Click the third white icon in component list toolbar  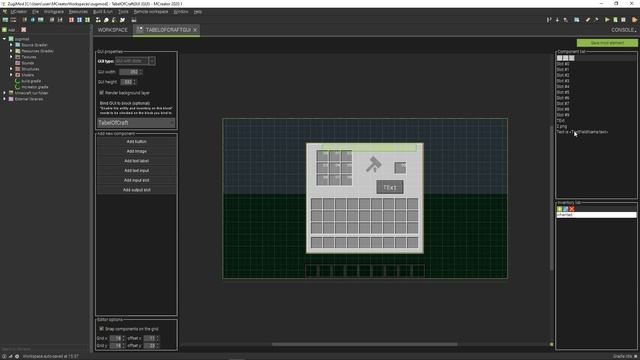click(x=571, y=58)
